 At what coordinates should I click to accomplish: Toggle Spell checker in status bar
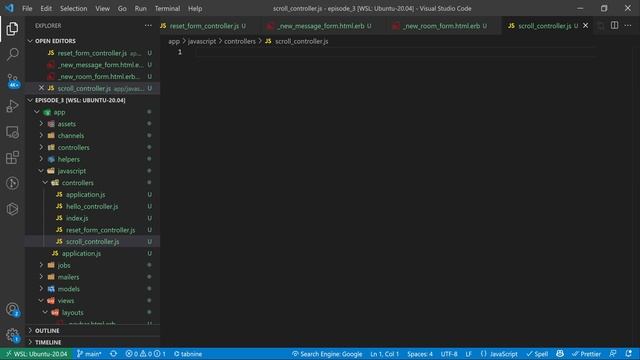coord(537,354)
